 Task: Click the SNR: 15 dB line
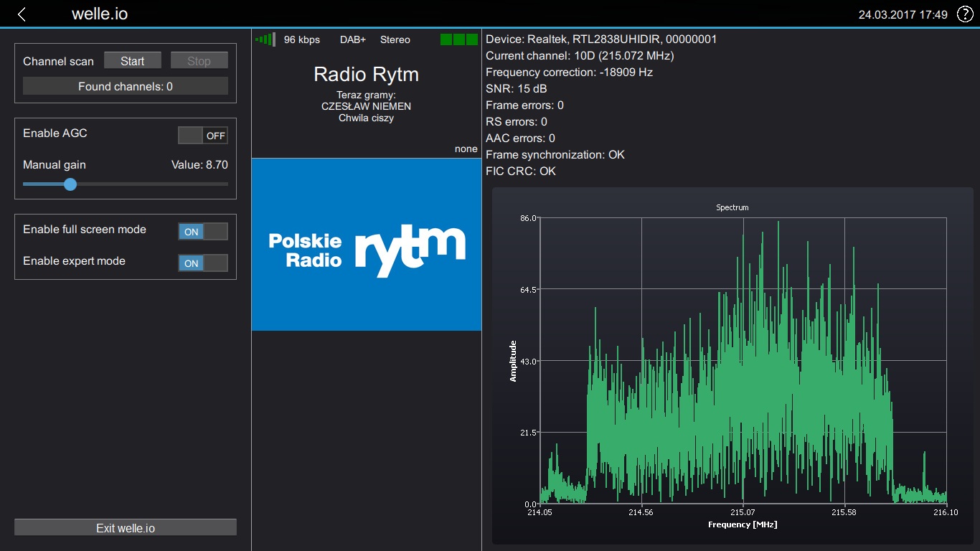[x=517, y=88]
